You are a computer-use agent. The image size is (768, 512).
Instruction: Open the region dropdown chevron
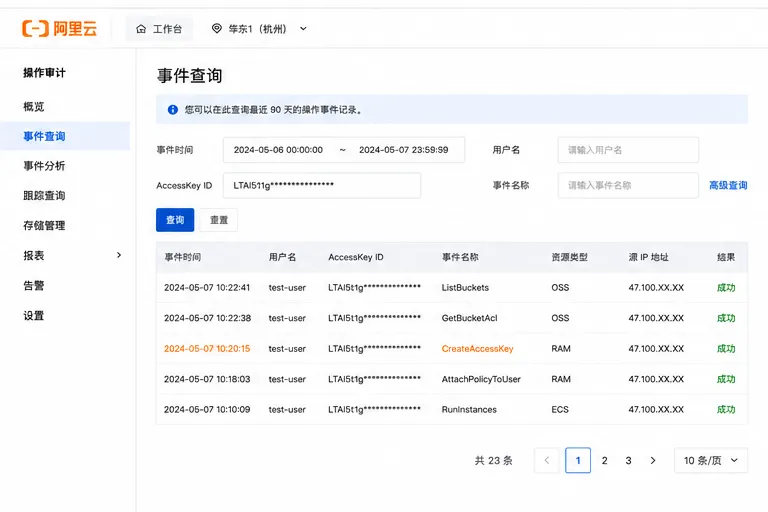pos(303,29)
